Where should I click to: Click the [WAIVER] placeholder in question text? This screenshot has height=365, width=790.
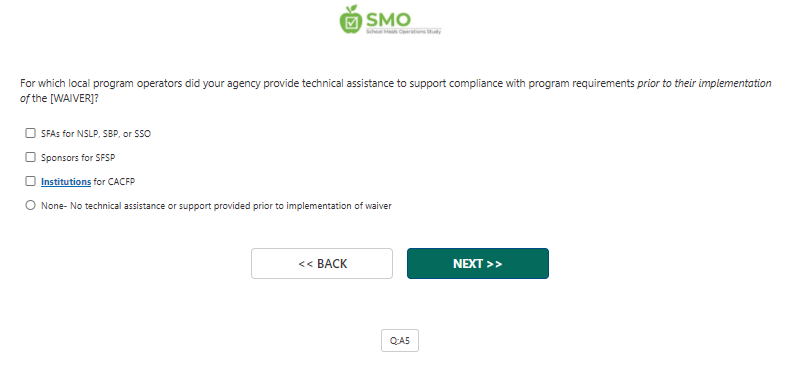(71, 98)
